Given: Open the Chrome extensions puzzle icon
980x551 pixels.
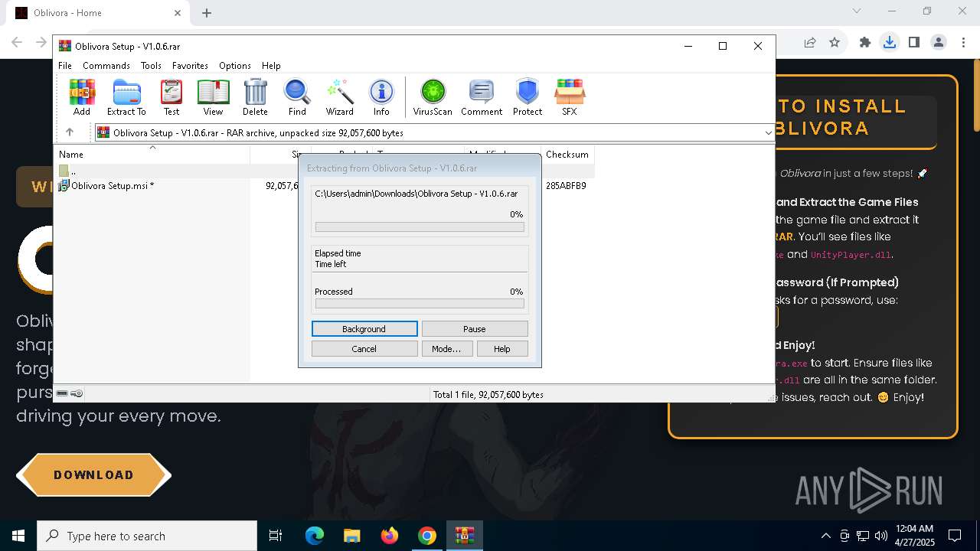Looking at the screenshot, I should coord(865,43).
